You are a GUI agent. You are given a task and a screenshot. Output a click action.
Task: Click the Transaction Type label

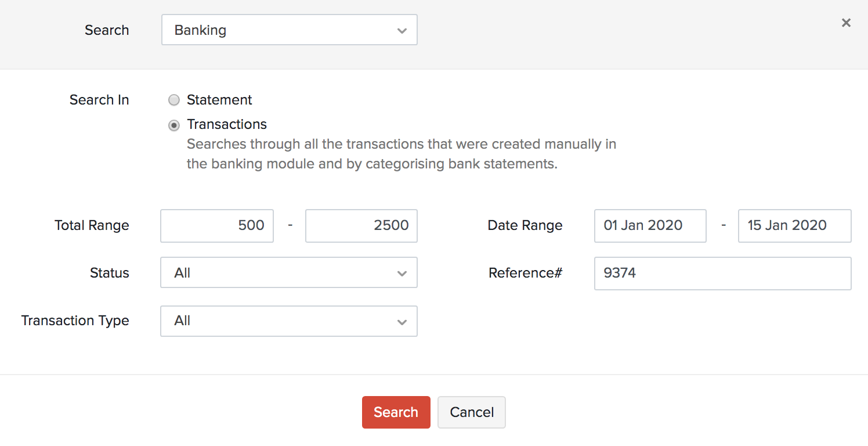75,321
